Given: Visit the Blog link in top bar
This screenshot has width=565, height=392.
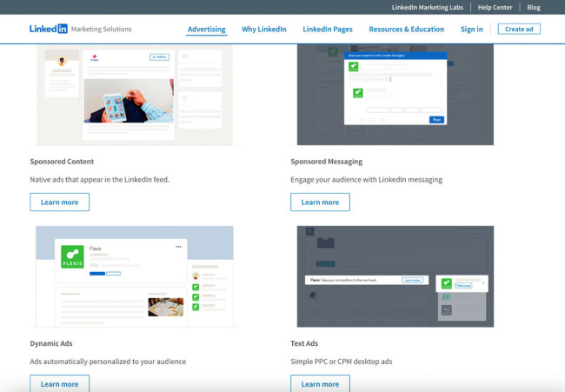Looking at the screenshot, I should pos(534,7).
